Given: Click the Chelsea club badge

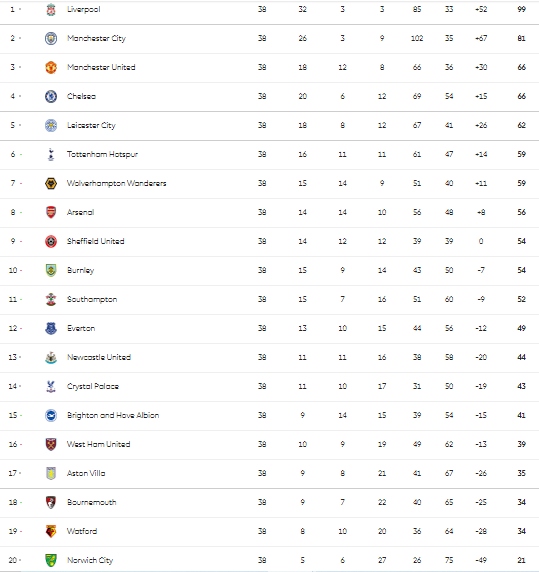Looking at the screenshot, I should tap(51, 96).
